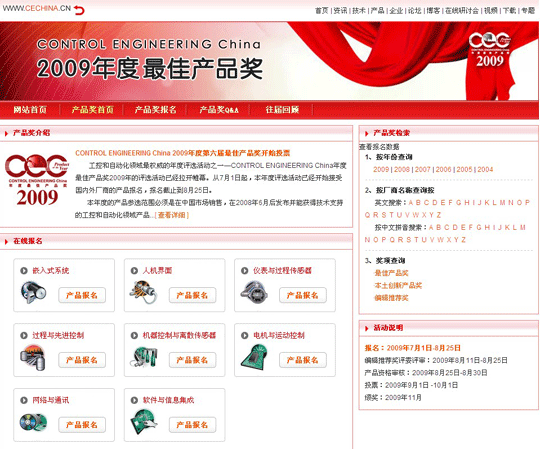The height and width of the screenshot is (449, 540).
Task: Open the 编辑推荐奖 award link
Action: 392,298
